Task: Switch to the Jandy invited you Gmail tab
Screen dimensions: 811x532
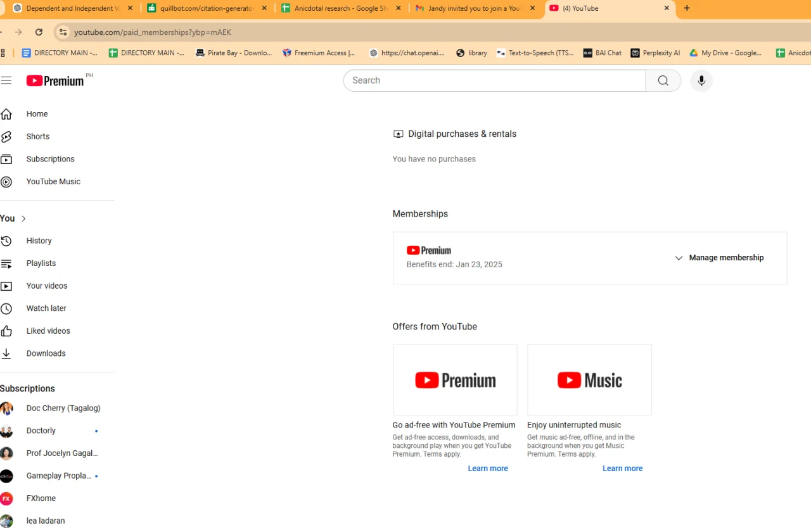Action: pyautogui.click(x=476, y=8)
